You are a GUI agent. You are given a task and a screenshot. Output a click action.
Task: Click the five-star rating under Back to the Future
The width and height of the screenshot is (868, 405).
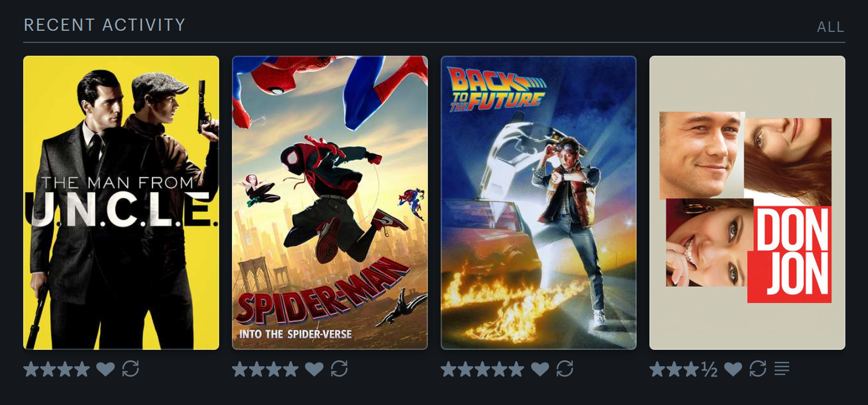[483, 369]
